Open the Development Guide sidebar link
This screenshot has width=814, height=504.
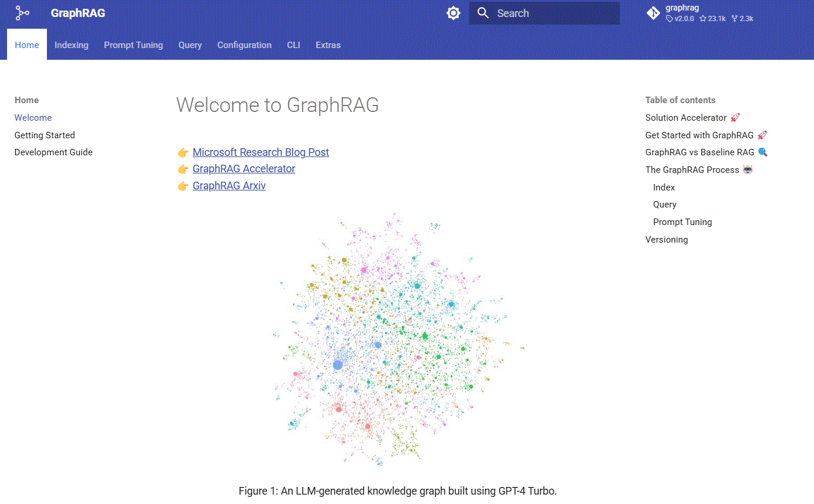click(x=53, y=152)
